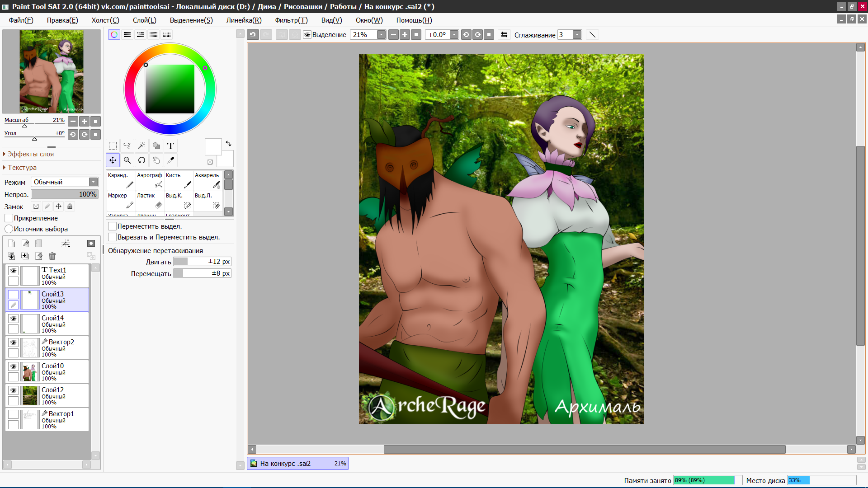Open the Правка menu
This screenshot has height=488, width=868.
tap(62, 20)
